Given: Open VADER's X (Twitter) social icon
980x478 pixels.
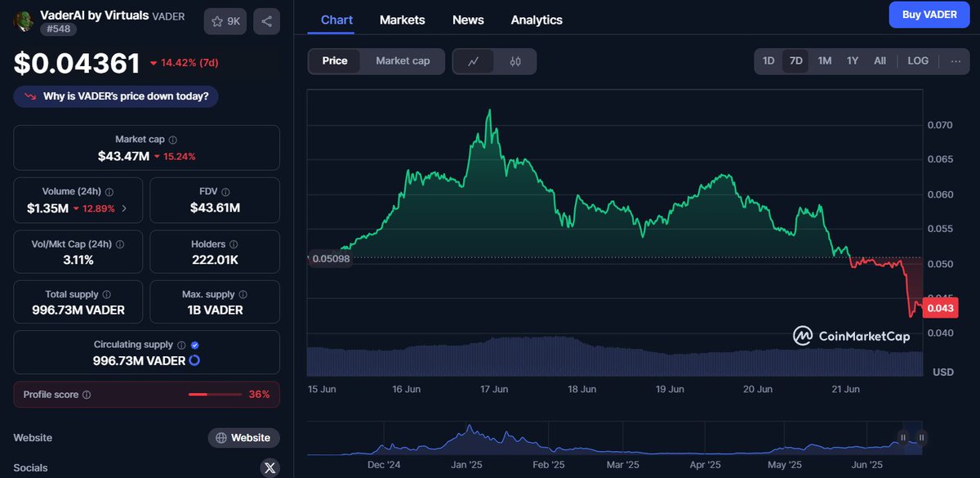Looking at the screenshot, I should point(269,467).
